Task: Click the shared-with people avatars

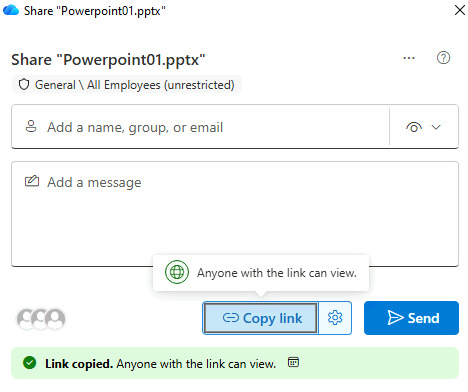Action: coord(41,319)
